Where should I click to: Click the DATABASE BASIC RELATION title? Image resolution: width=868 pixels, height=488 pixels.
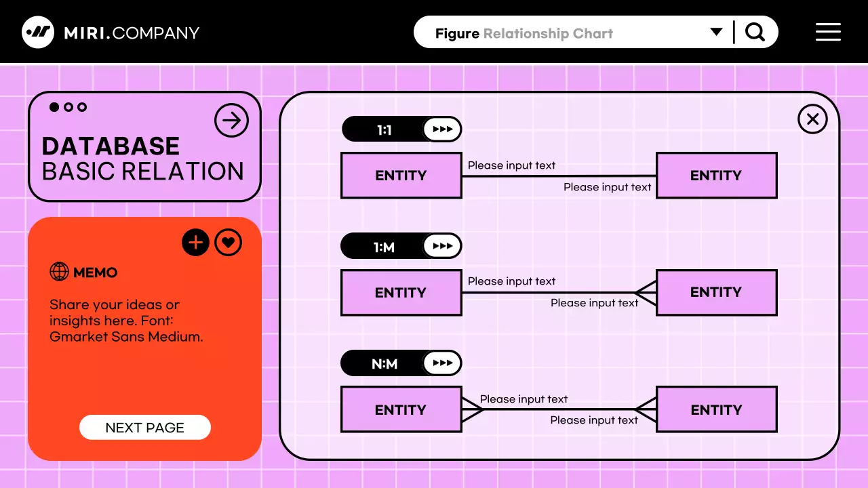[x=142, y=159]
